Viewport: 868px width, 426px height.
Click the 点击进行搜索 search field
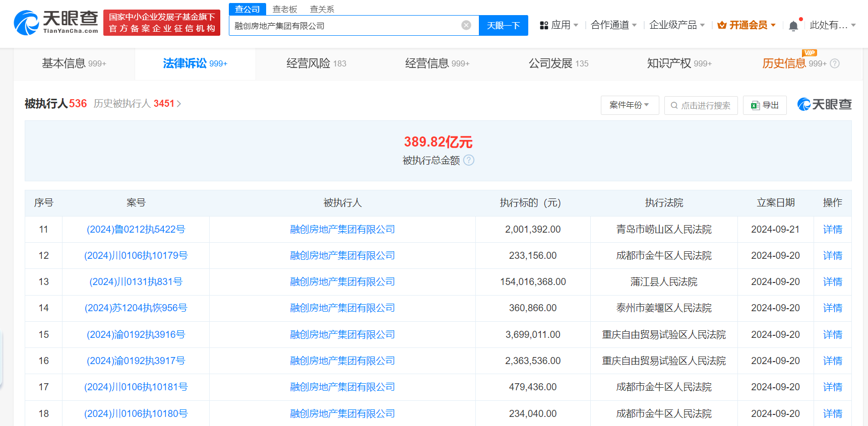pos(701,105)
